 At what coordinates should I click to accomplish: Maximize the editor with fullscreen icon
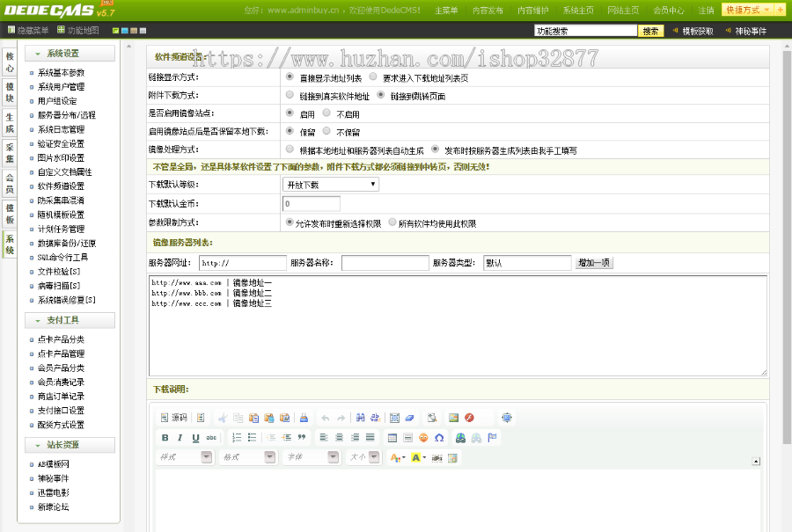[x=507, y=418]
